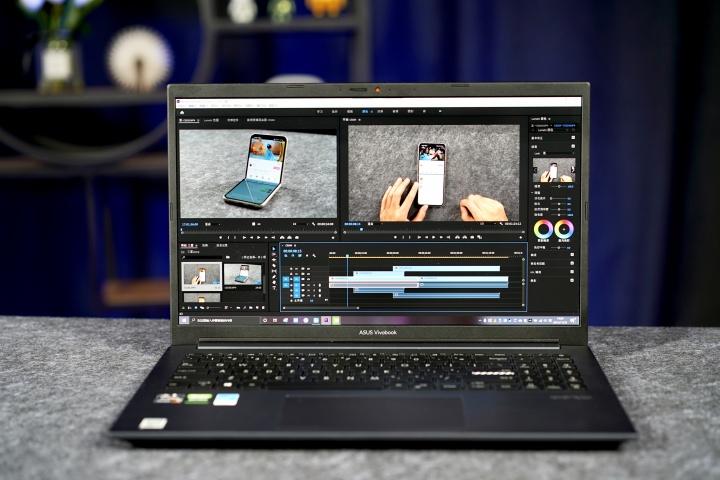Select the Pen tool
Image resolution: width=720 pixels, height=480 pixels.
click(274, 276)
